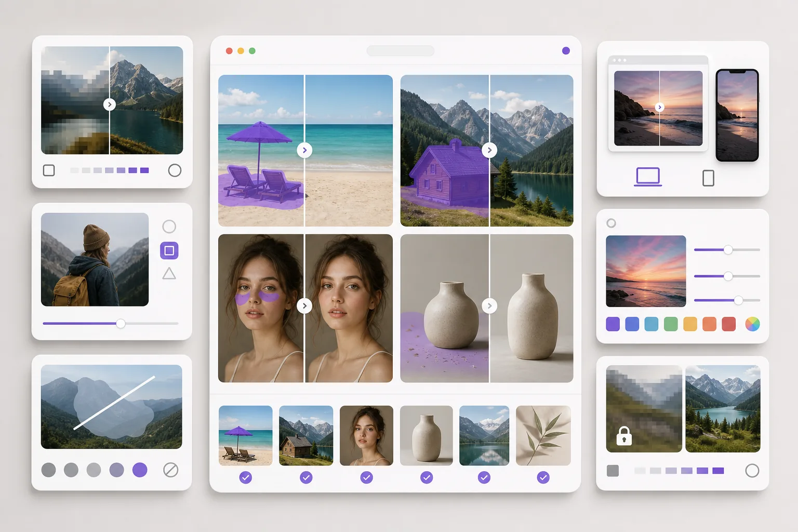Click the middle slider knob beside sunset photo

tap(728, 276)
